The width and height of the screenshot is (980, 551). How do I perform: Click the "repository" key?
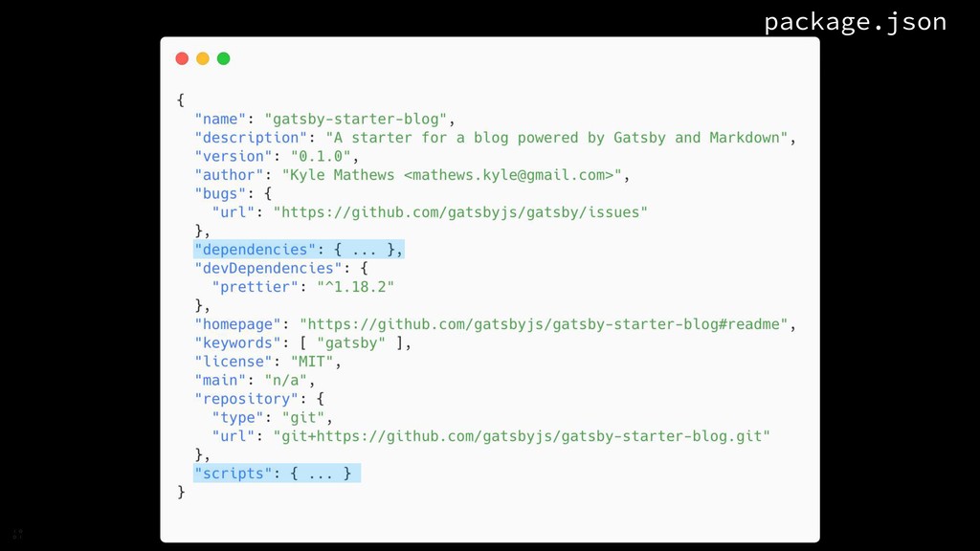(x=246, y=399)
